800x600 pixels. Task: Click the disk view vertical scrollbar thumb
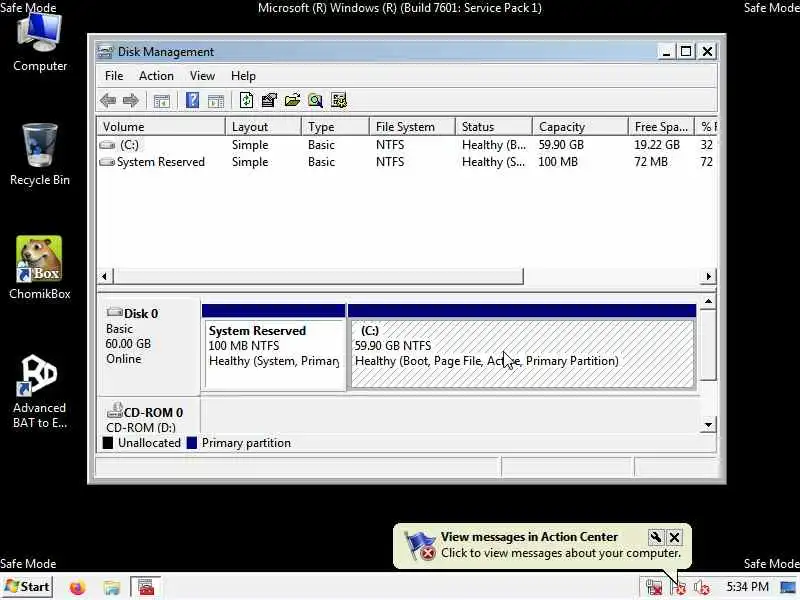click(708, 344)
